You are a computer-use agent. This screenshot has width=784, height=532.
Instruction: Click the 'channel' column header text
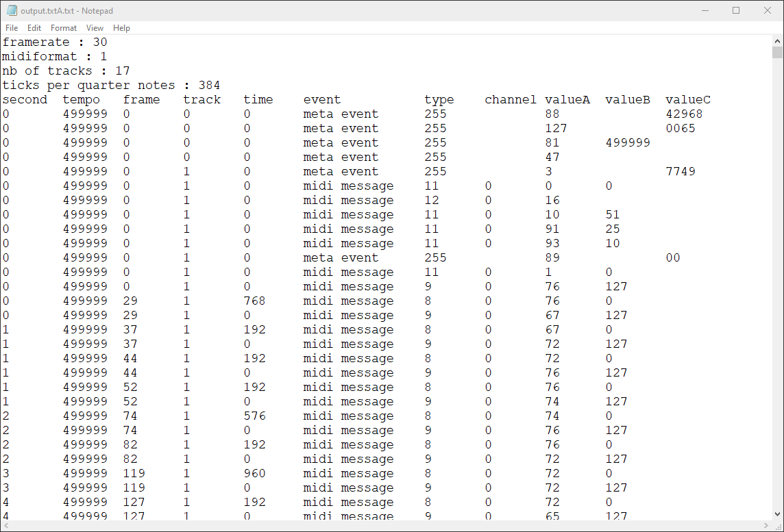tap(511, 99)
